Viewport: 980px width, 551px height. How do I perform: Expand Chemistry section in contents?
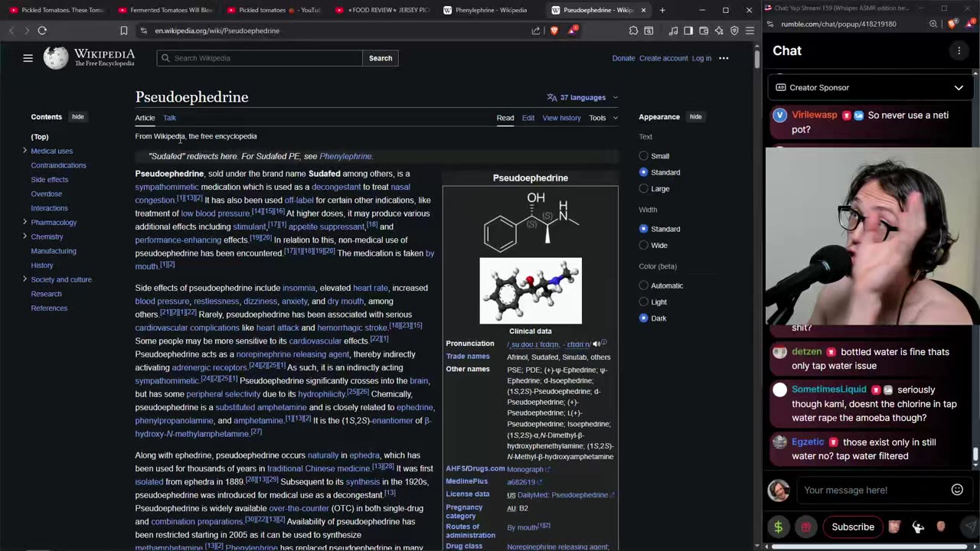coord(24,236)
